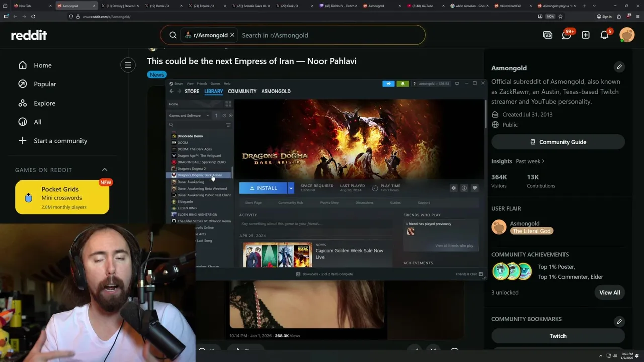This screenshot has height=362, width=644.
Task: Open the Community Hub link in Steam
Action: [x=291, y=203]
